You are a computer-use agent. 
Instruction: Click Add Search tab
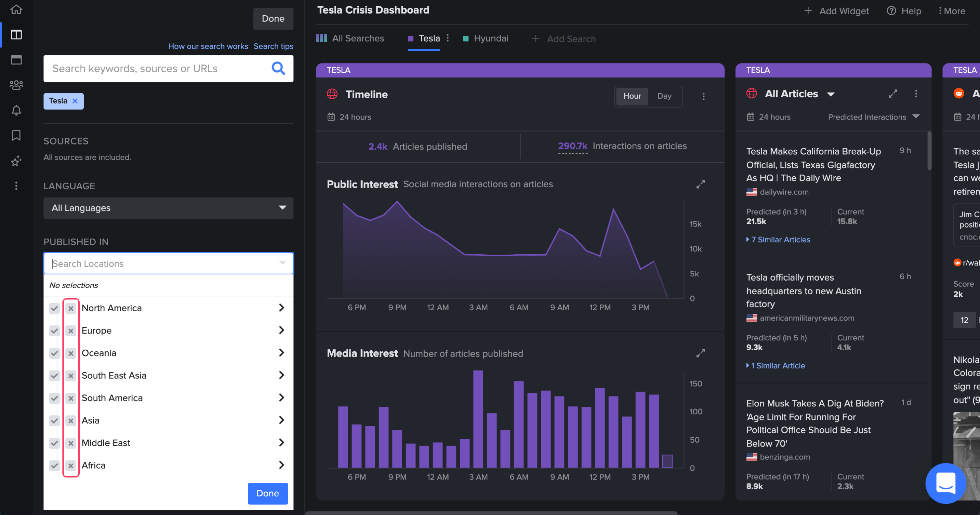tap(564, 39)
